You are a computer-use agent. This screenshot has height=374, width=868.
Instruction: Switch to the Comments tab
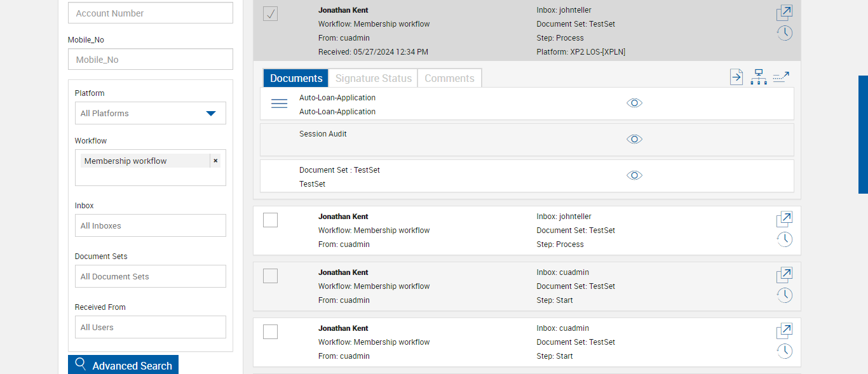449,78
